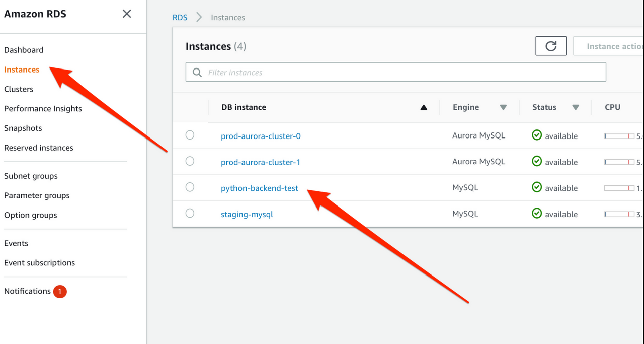Open Reserved instances
This screenshot has width=644, height=344.
pos(39,148)
